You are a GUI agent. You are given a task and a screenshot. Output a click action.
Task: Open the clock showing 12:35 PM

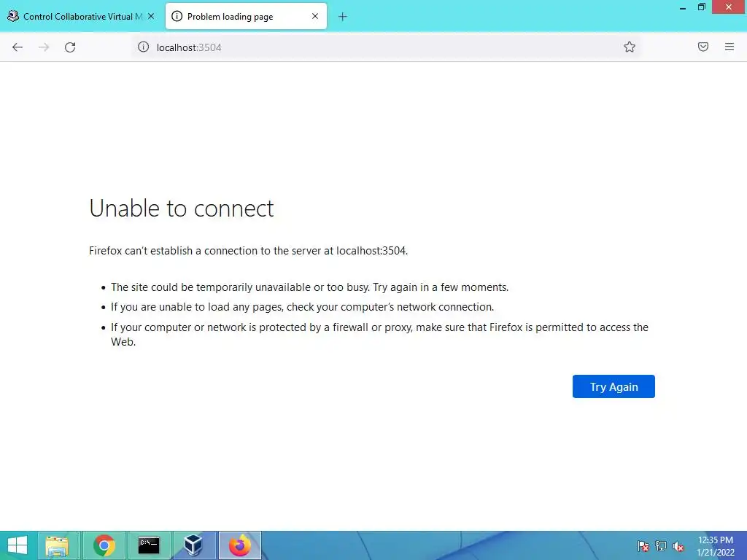click(716, 546)
